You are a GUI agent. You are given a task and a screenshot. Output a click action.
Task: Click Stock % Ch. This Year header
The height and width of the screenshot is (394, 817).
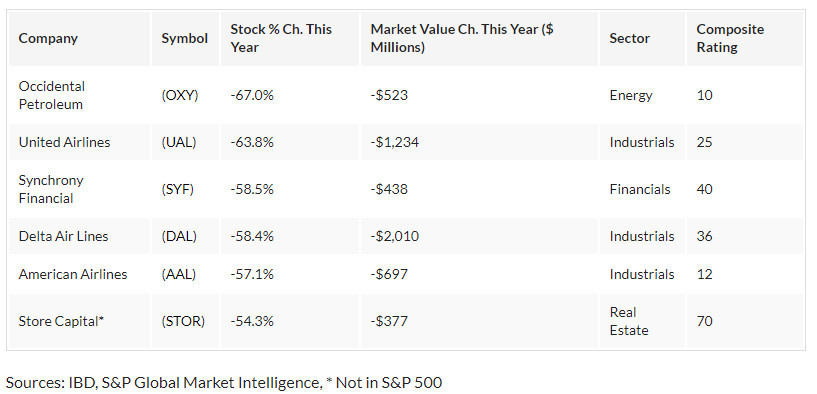281,38
